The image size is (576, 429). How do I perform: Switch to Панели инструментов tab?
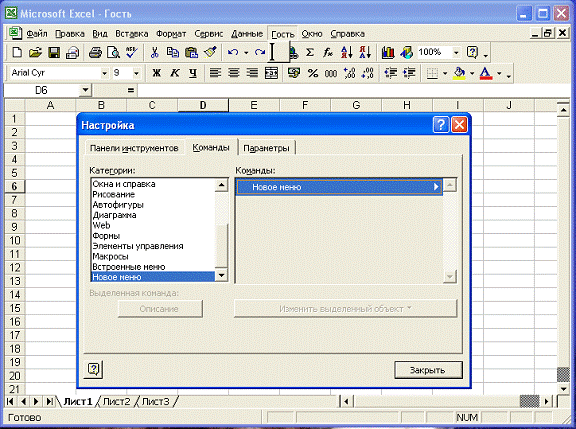pyautogui.click(x=134, y=148)
